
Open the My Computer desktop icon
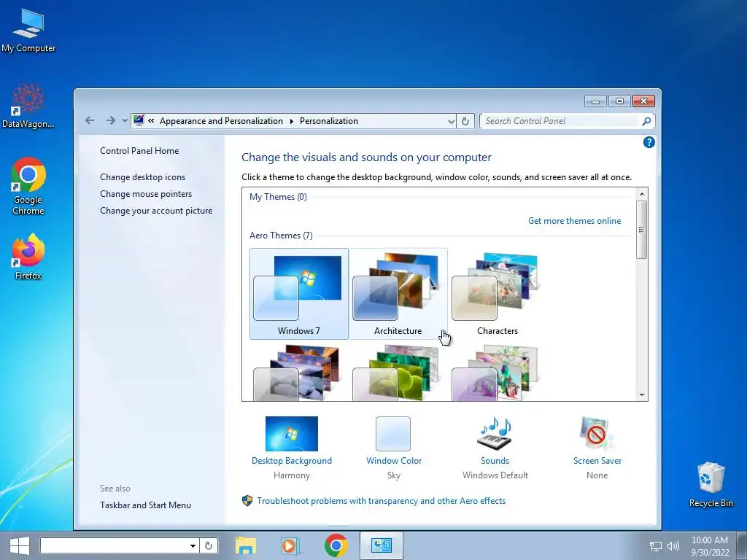tap(28, 31)
